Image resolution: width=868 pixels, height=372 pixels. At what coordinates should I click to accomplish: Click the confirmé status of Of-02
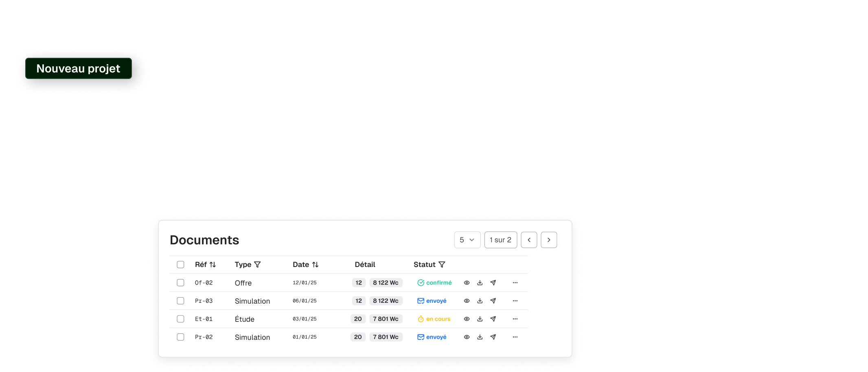coord(434,283)
